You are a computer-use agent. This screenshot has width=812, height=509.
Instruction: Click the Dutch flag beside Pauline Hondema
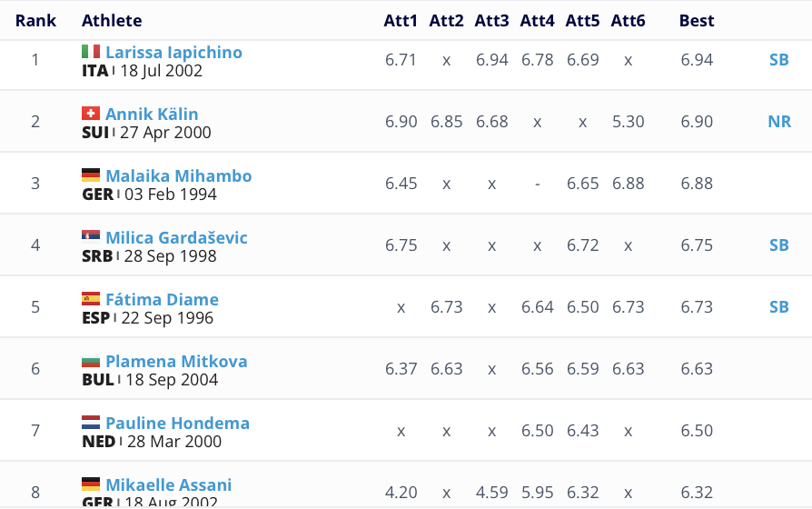tap(91, 423)
